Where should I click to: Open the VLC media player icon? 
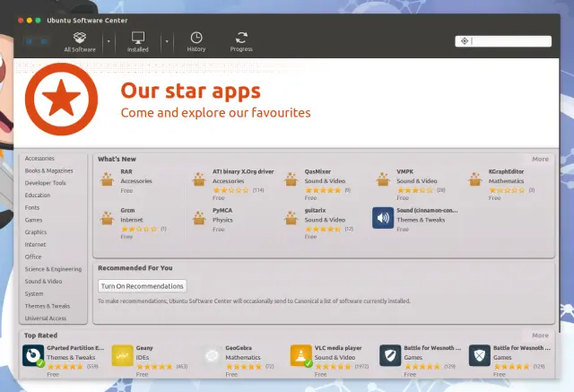point(300,356)
